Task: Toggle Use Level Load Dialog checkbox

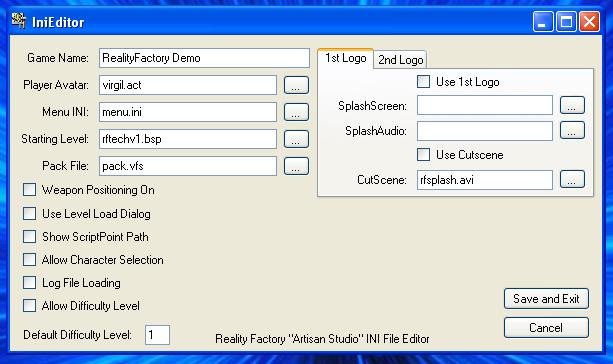Action: pyautogui.click(x=29, y=214)
